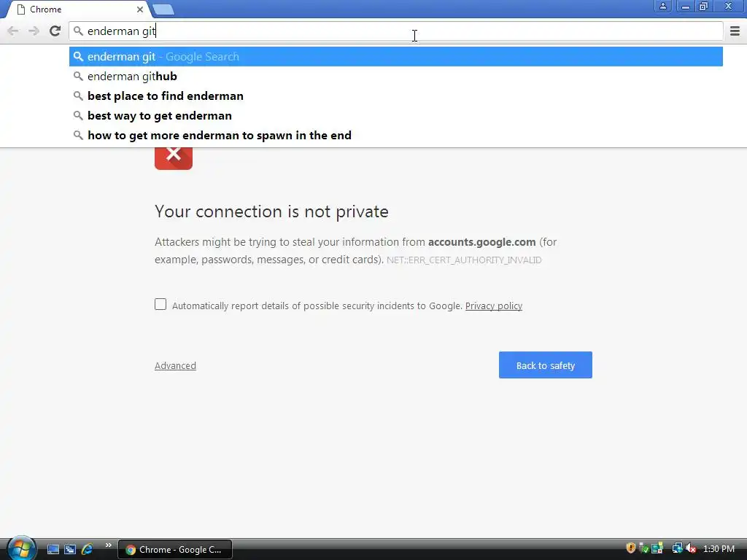Choose 'how to get more enderman to spawn' suggestion
The width and height of the screenshot is (747, 560).
click(395, 135)
